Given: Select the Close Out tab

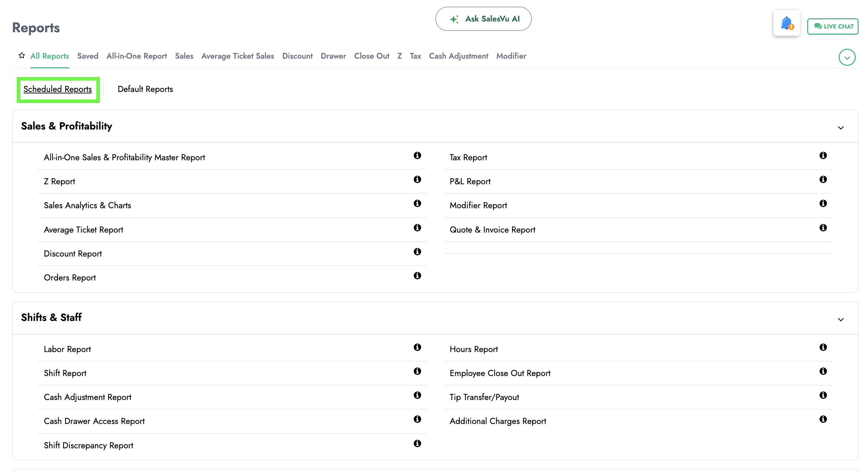Looking at the screenshot, I should [371, 56].
